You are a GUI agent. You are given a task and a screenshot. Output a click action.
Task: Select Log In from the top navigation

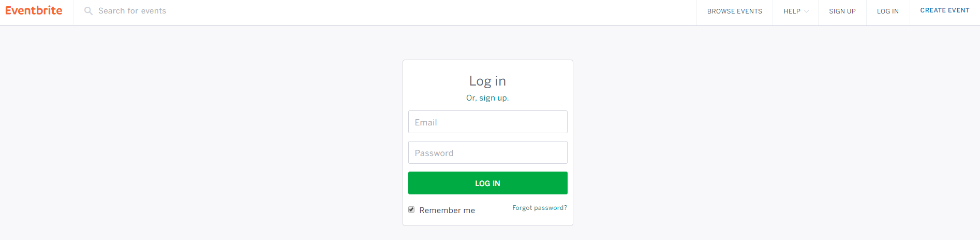[887, 11]
